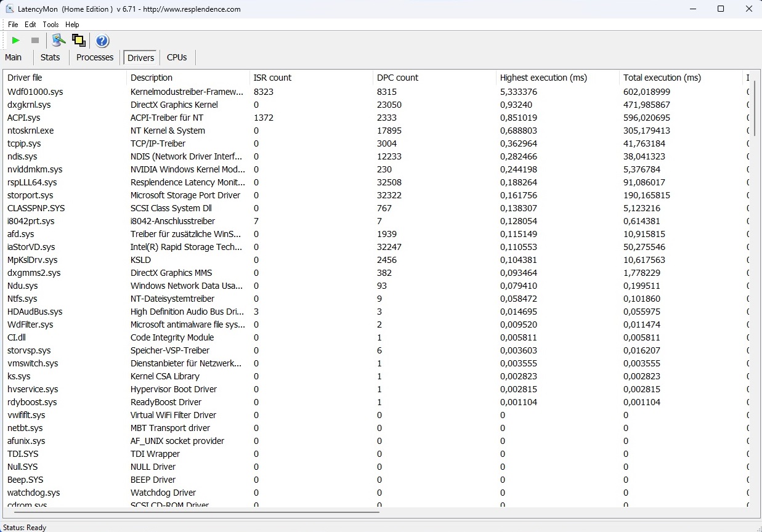Start monitoring with the green play icon
Image resolution: width=762 pixels, height=532 pixels.
[16, 41]
